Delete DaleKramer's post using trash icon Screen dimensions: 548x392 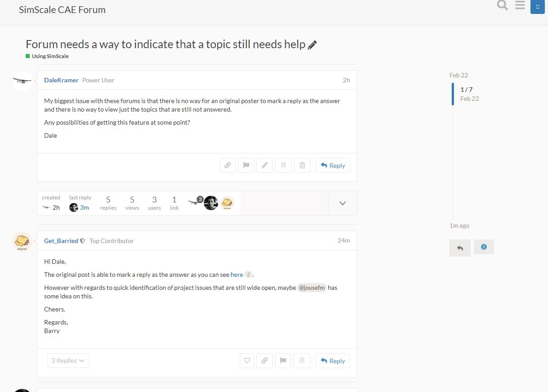tap(302, 166)
